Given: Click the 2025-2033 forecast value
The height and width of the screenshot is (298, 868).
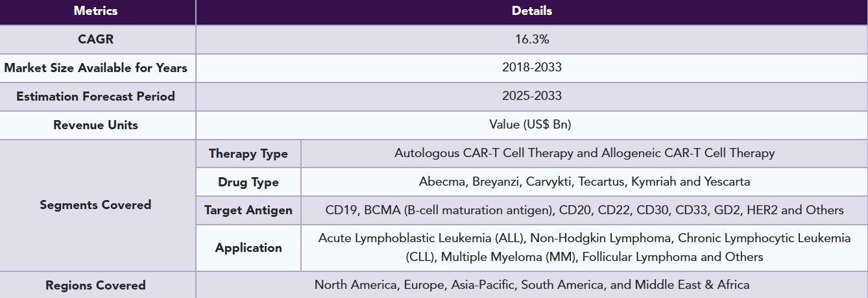Looking at the screenshot, I should pos(532,96).
